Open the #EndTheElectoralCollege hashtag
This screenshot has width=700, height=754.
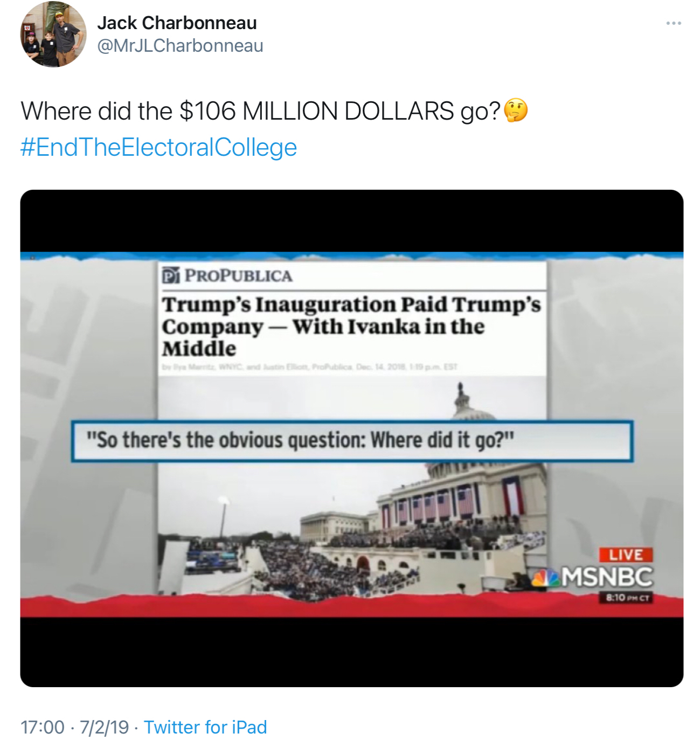(x=158, y=147)
